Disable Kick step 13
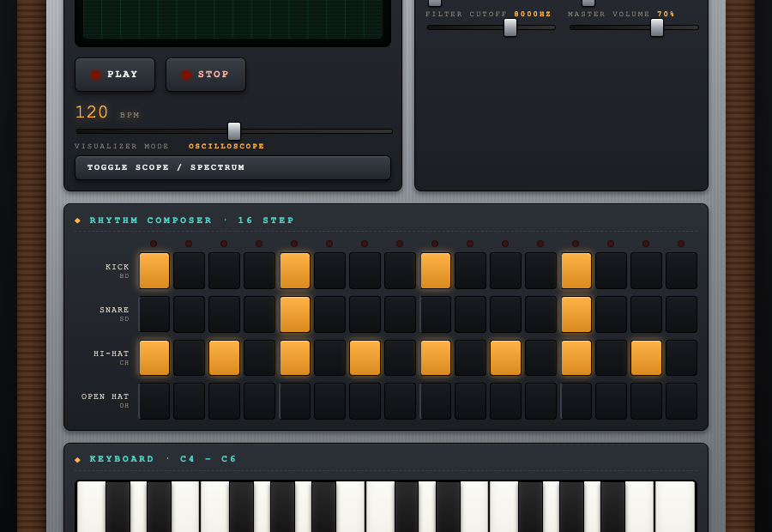Screen dimensions: 772x532 tap(576, 270)
